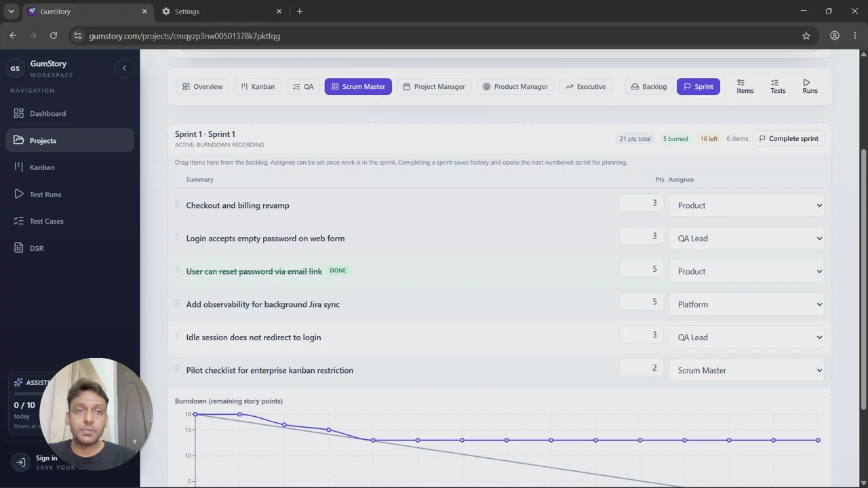Switch to the Kanban view tab
Viewport: 868px width, 488px height.
click(x=258, y=87)
